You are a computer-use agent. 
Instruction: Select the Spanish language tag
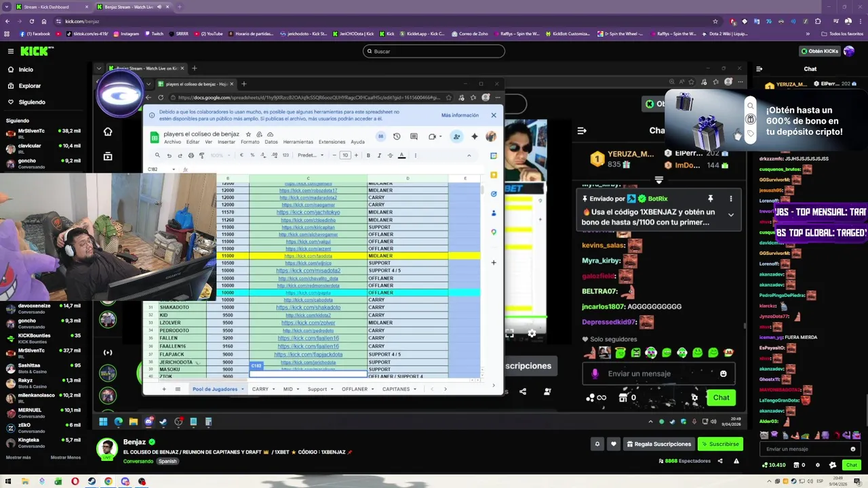pos(167,461)
